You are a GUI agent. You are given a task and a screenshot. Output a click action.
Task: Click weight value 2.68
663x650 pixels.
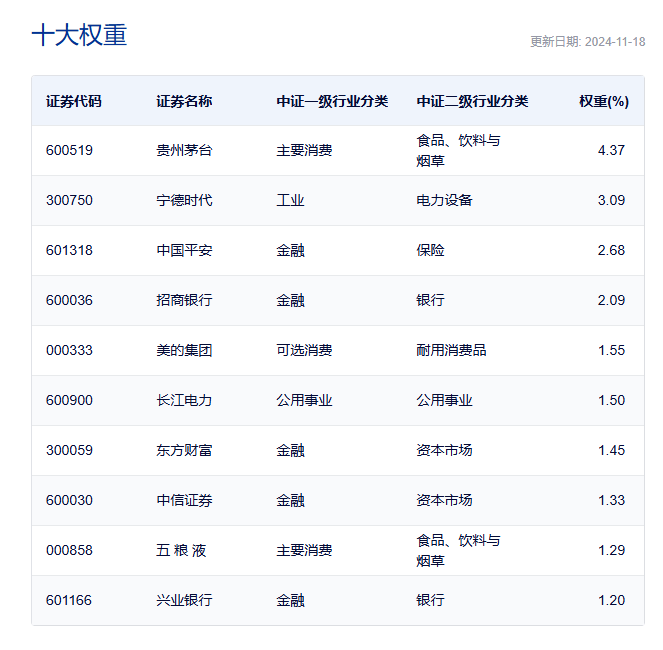point(611,250)
